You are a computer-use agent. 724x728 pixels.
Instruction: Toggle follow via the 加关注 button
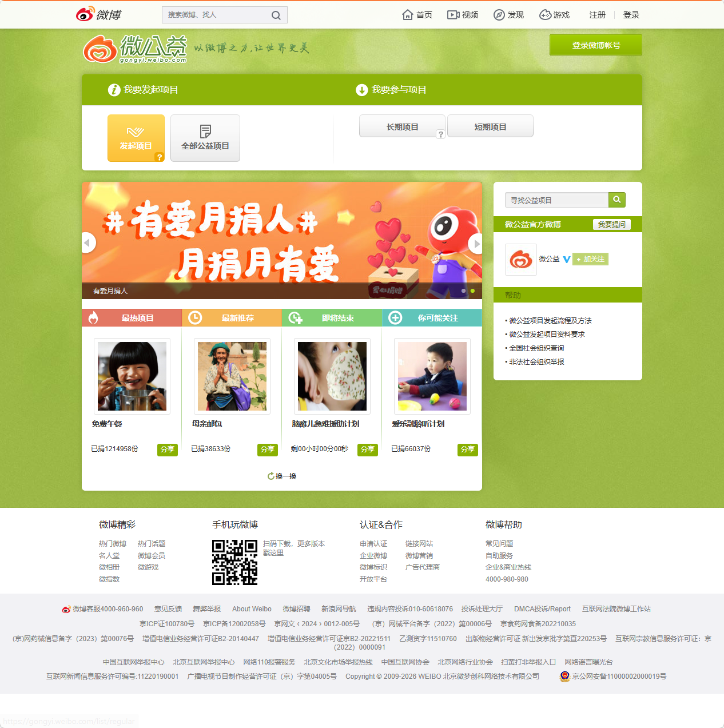tap(590, 259)
